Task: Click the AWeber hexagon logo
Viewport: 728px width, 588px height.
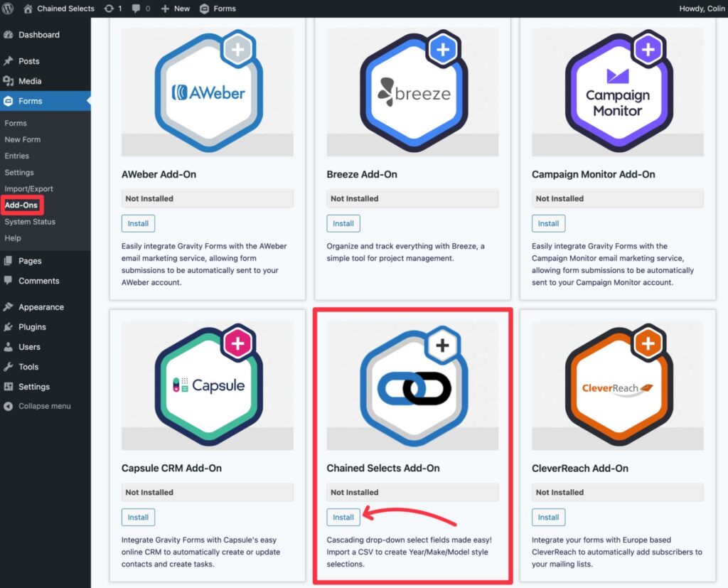Action: [x=208, y=92]
